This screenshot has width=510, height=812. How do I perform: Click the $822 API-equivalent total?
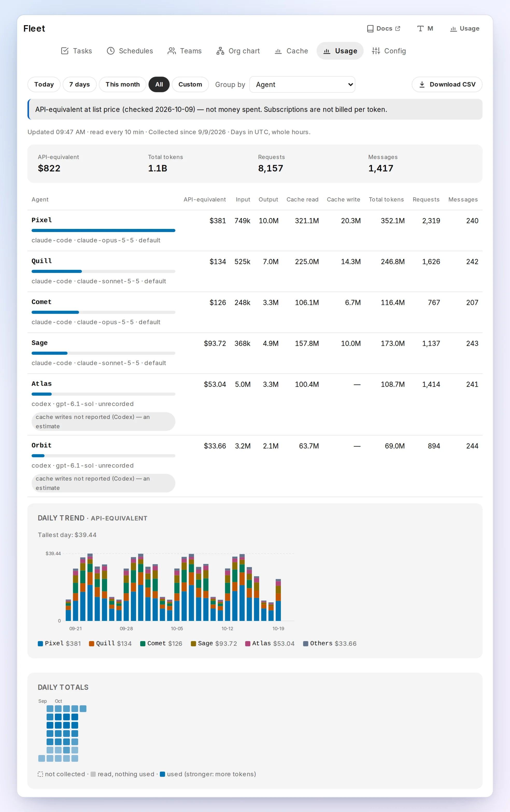pos(49,168)
